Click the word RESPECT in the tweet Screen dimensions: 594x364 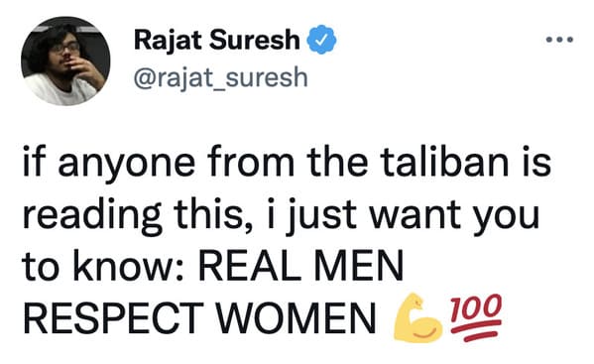(114, 318)
